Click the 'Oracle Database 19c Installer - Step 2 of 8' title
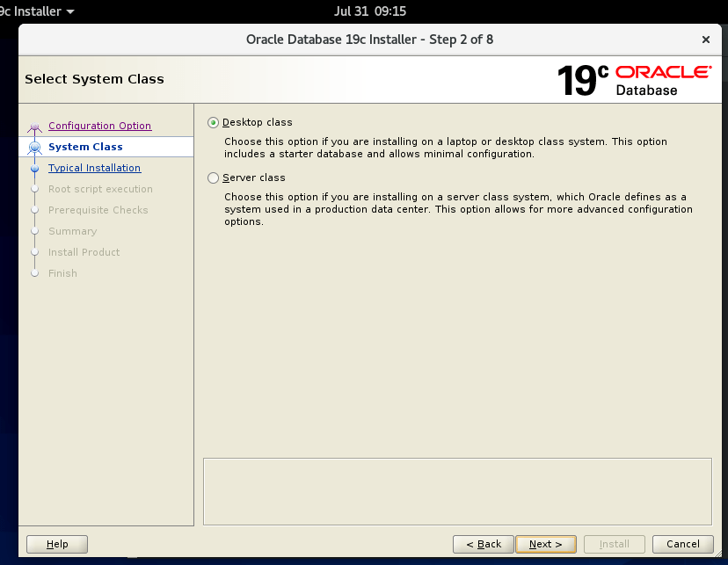Viewport: 728px width, 565px height. pos(369,40)
